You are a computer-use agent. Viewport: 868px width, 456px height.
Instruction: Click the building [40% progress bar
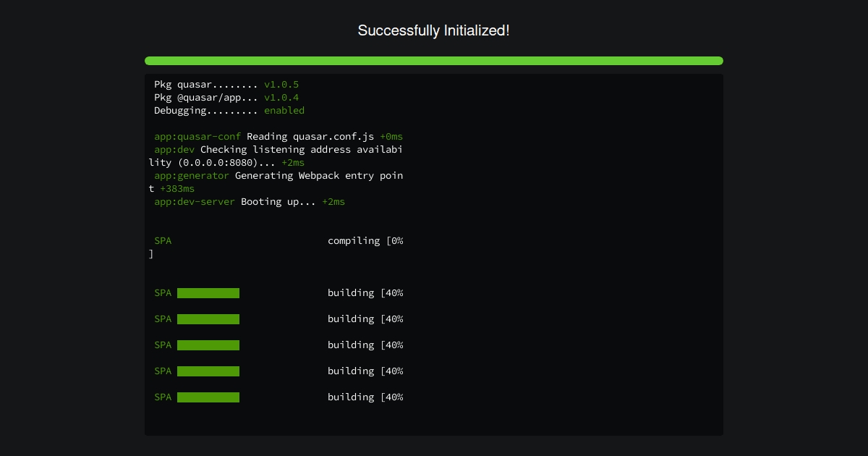pos(208,292)
